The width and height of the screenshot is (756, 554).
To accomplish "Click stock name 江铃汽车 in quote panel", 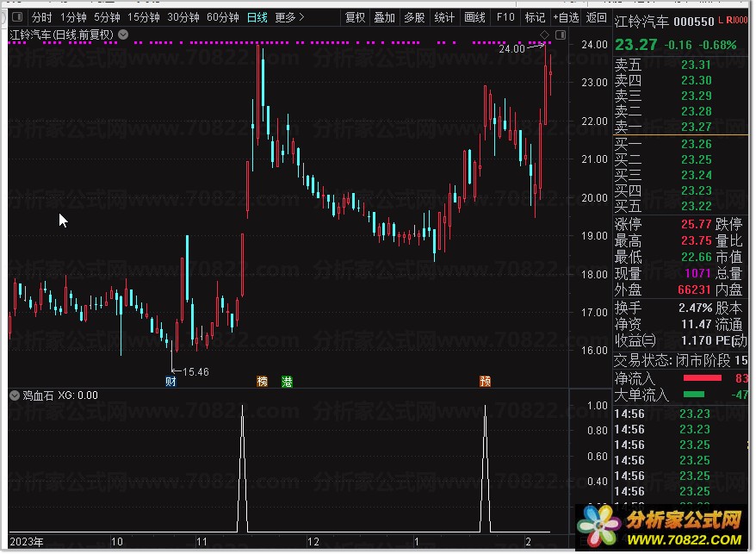I will point(641,22).
